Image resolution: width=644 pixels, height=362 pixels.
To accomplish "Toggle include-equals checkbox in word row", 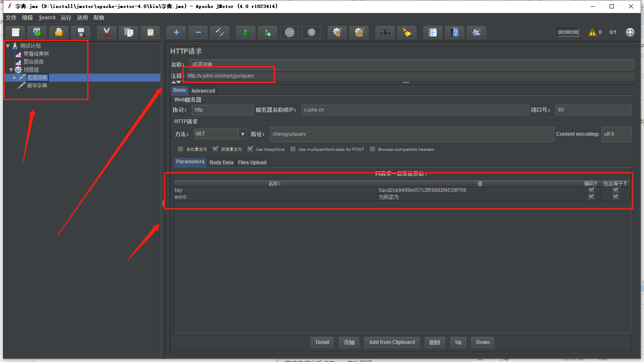I will click(616, 197).
